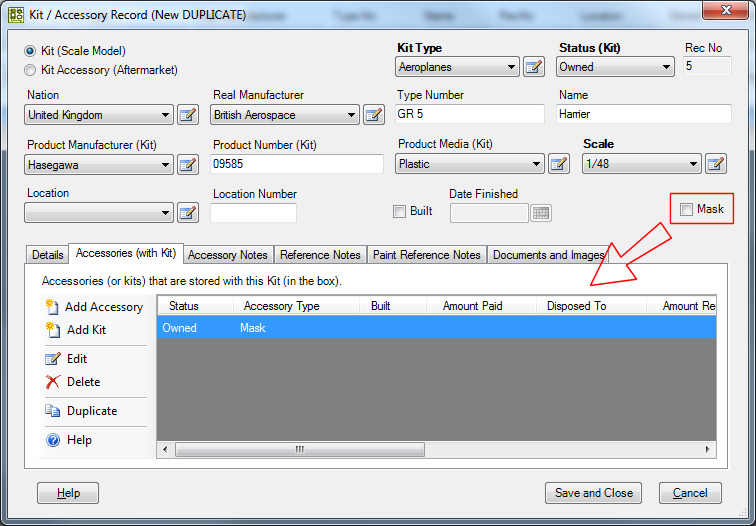The height and width of the screenshot is (526, 756).
Task: Open the Status (Kit) dropdown
Action: (615, 67)
